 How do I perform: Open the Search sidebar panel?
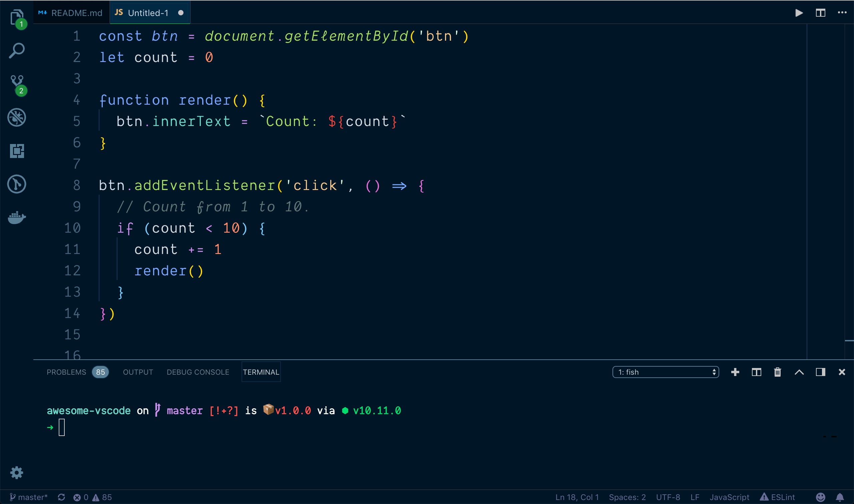(x=17, y=51)
